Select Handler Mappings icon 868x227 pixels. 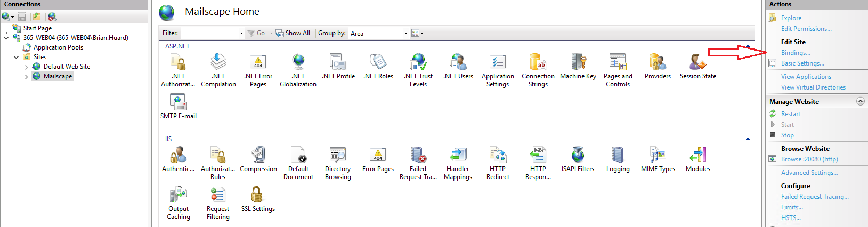[x=458, y=163]
